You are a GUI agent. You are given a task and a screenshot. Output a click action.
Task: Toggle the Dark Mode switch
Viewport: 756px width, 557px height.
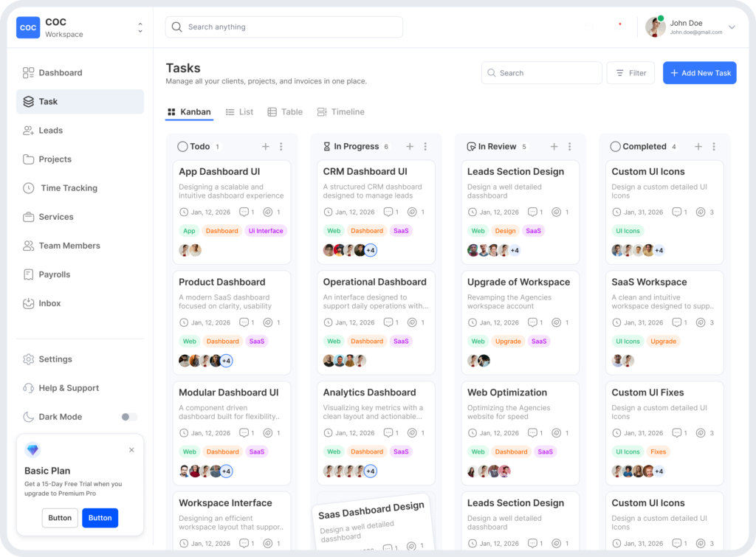click(128, 417)
